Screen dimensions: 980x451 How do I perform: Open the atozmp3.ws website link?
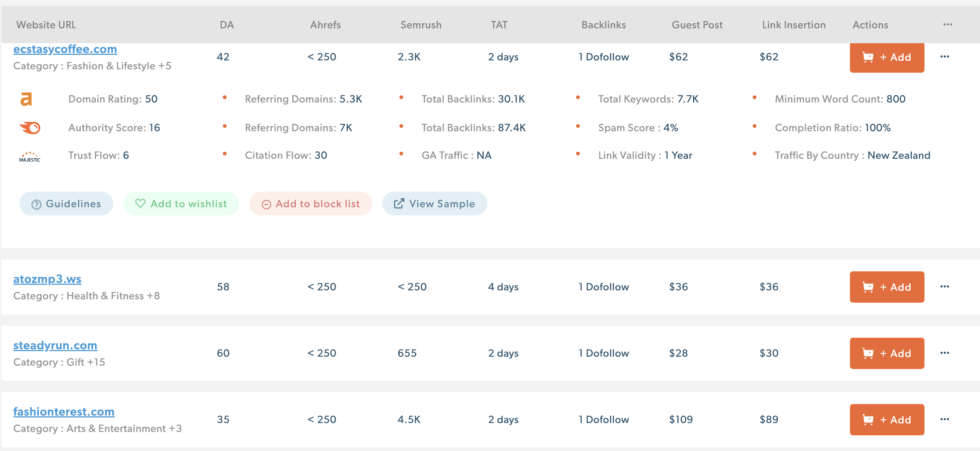pos(47,279)
